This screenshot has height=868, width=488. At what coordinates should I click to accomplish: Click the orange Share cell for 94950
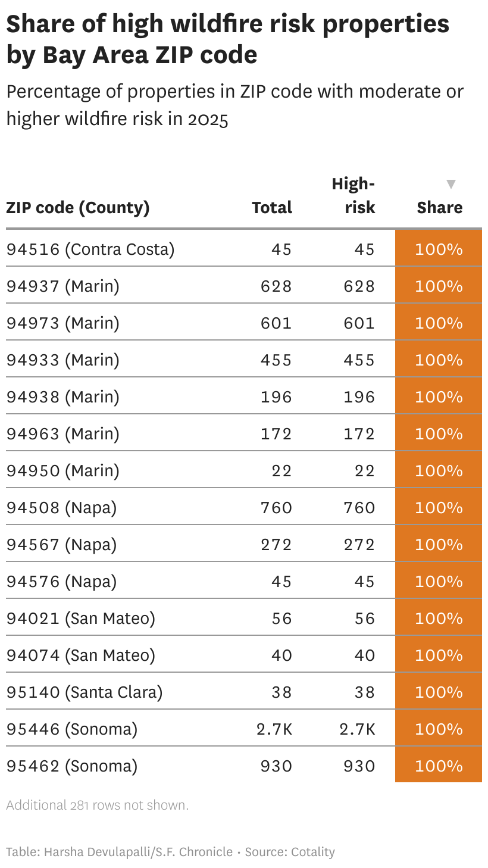(x=439, y=470)
